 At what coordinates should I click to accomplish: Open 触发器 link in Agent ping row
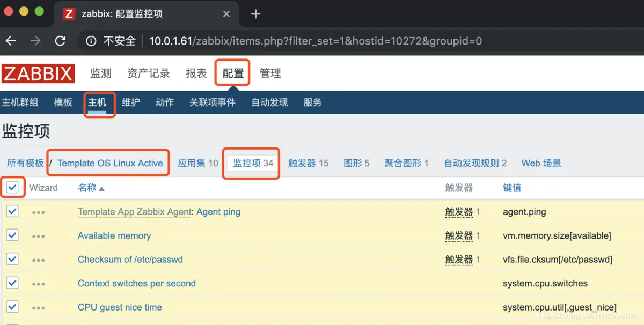459,212
